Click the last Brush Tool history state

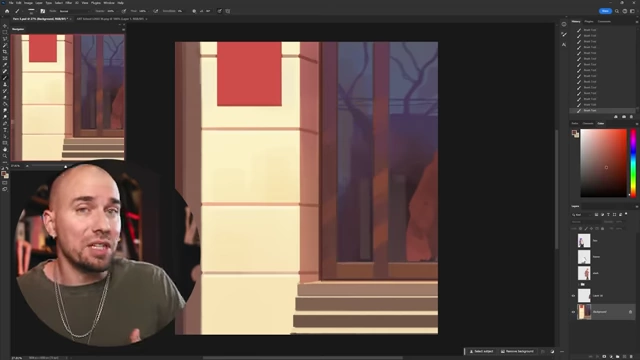pyautogui.click(x=602, y=111)
